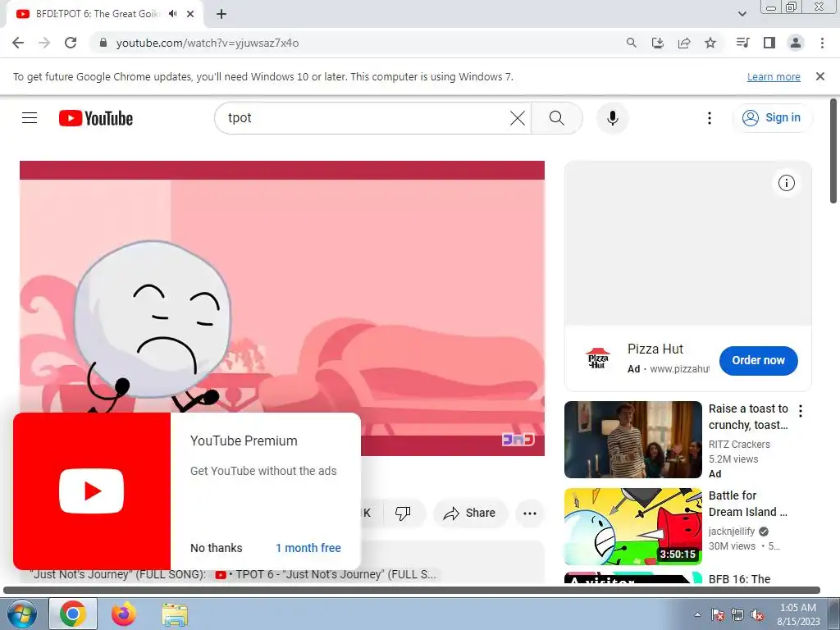Image resolution: width=840 pixels, height=630 pixels.
Task: Open Windows Explorer from taskbar
Action: [x=175, y=615]
